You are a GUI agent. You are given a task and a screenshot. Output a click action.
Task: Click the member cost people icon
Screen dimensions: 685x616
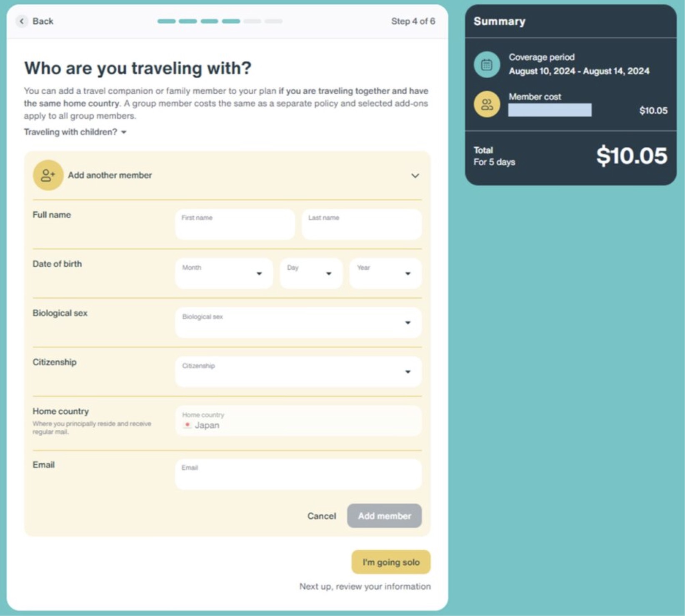pos(487,104)
